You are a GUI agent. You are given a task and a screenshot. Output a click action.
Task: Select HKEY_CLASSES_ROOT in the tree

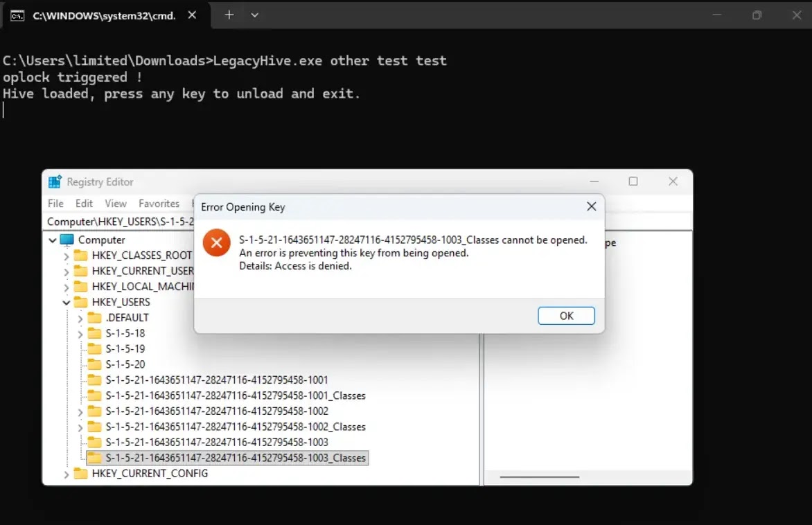[142, 256]
